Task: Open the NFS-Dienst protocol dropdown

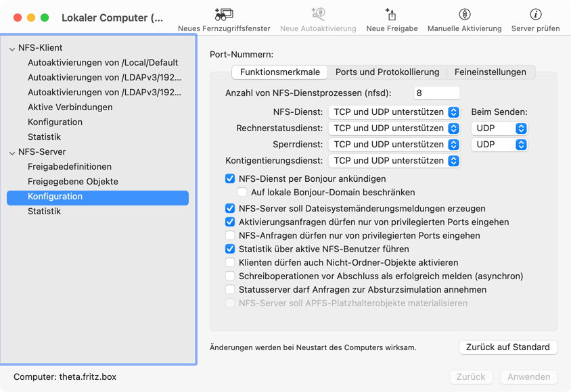Action: 394,112
